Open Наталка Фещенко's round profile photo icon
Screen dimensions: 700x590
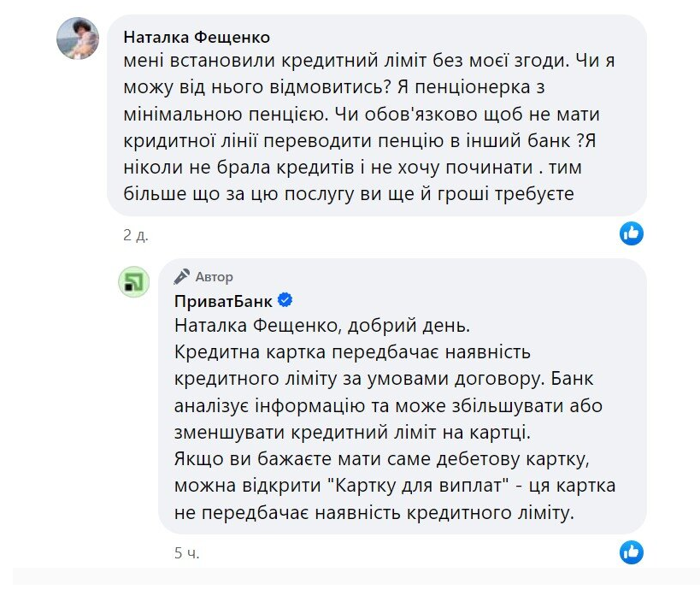[78, 37]
